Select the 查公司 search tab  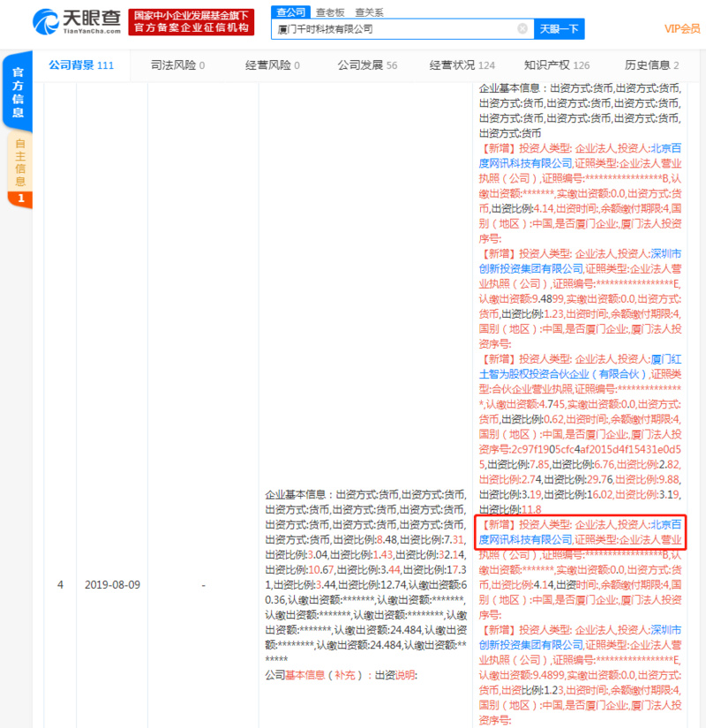(289, 11)
